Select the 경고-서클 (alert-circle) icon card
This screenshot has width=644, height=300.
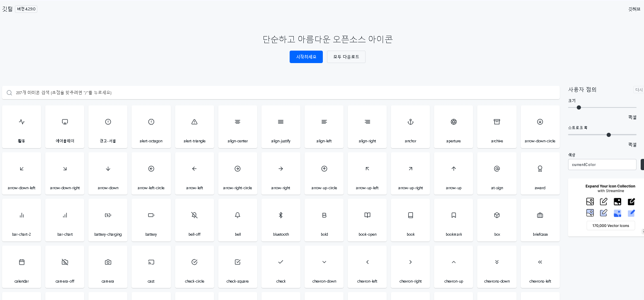point(108,127)
